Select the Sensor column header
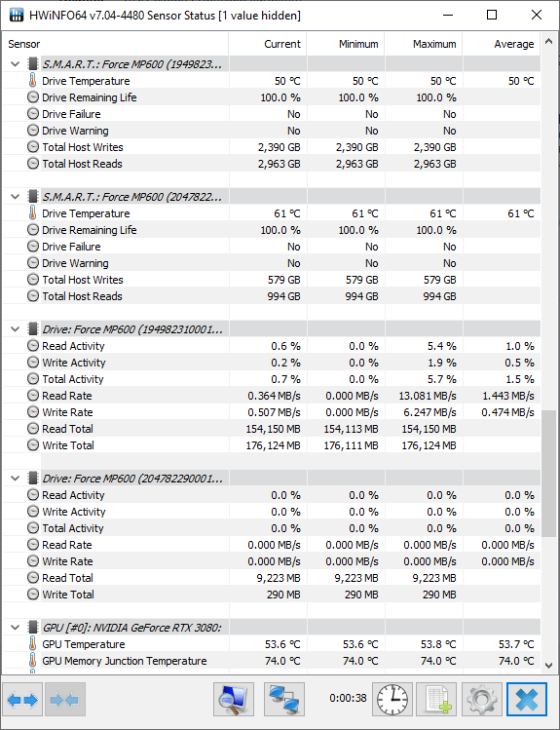The width and height of the screenshot is (560, 730). [x=115, y=44]
